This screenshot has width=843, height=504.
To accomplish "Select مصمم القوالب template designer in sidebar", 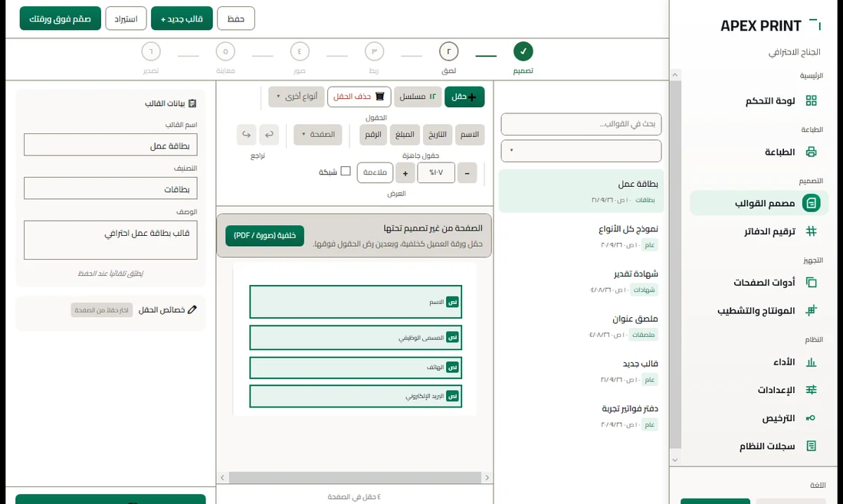I will tap(759, 203).
